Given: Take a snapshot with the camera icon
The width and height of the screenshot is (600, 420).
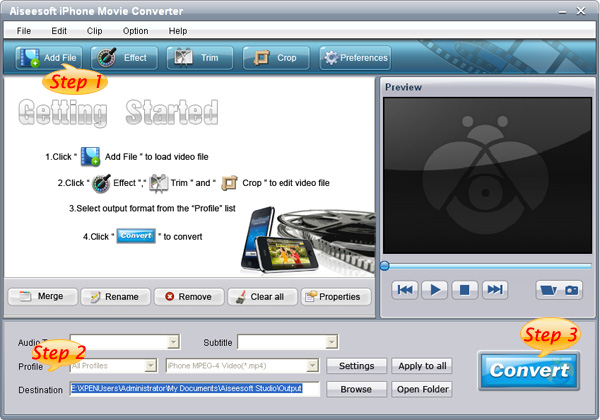Looking at the screenshot, I should coord(571,290).
